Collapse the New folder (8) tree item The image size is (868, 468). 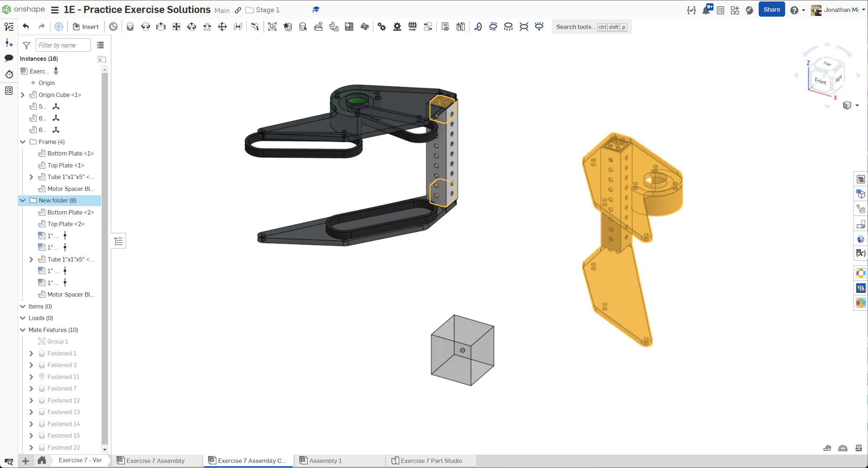pyautogui.click(x=23, y=200)
